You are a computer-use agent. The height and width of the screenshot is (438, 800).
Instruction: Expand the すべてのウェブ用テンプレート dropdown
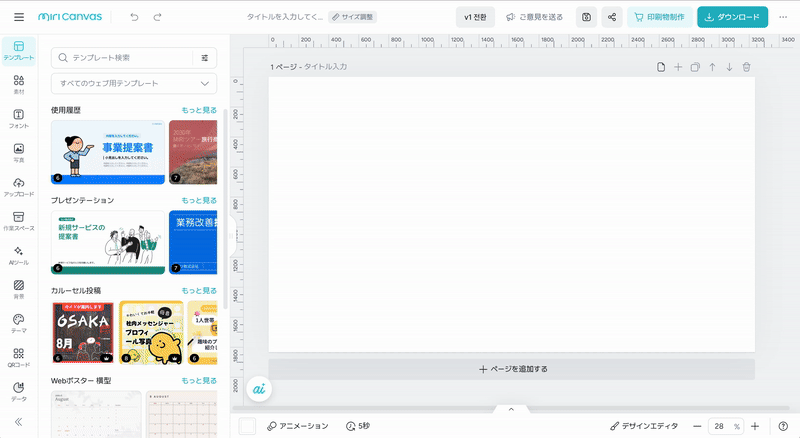click(133, 84)
